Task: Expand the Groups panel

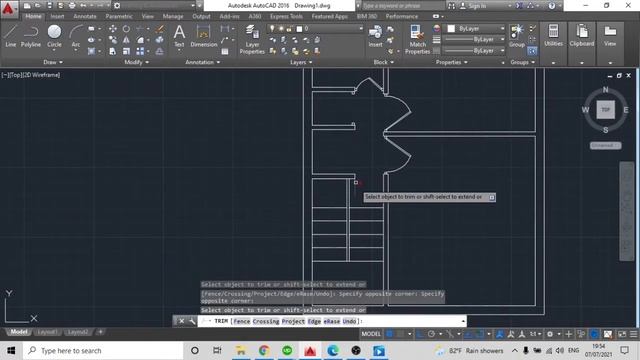Action: (522, 62)
